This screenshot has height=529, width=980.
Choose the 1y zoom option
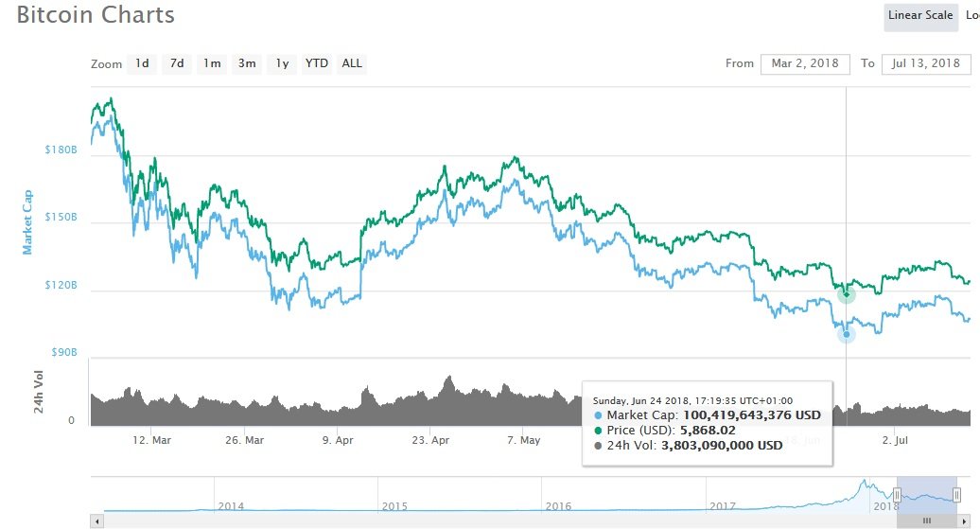tap(282, 63)
